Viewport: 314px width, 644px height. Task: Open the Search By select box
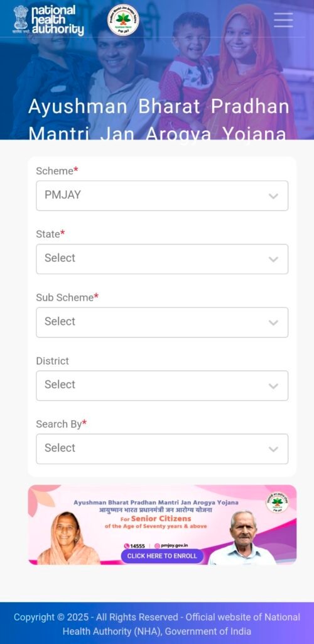[x=162, y=448]
